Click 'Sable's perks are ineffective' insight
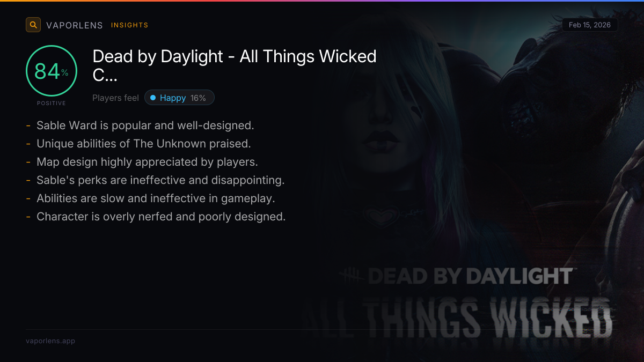 click(x=160, y=180)
